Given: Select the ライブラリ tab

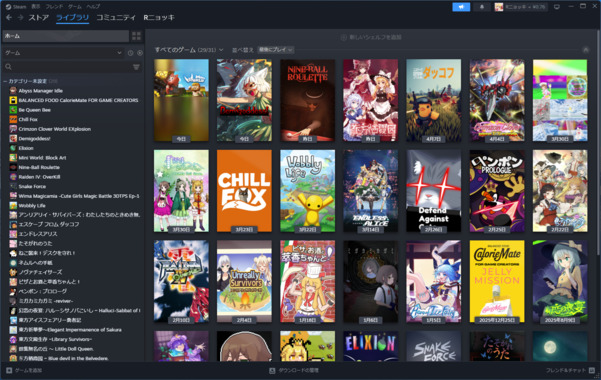Looking at the screenshot, I should click(x=72, y=18).
